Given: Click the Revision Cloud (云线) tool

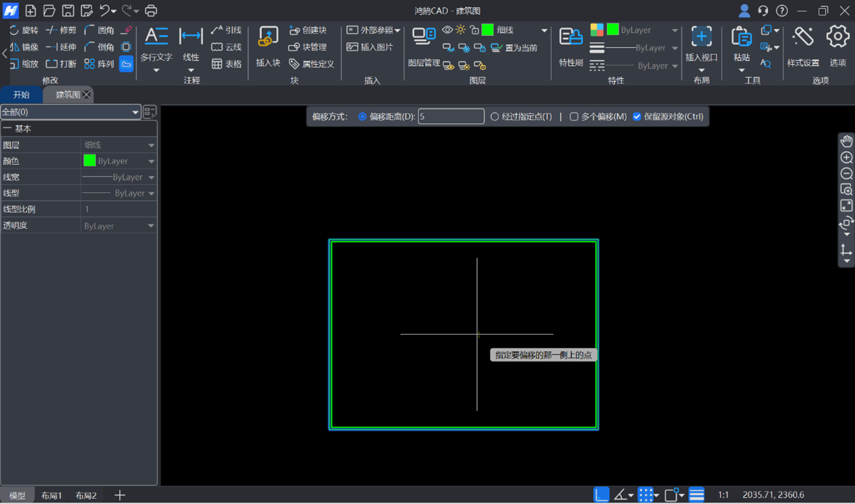Looking at the screenshot, I should [x=226, y=47].
